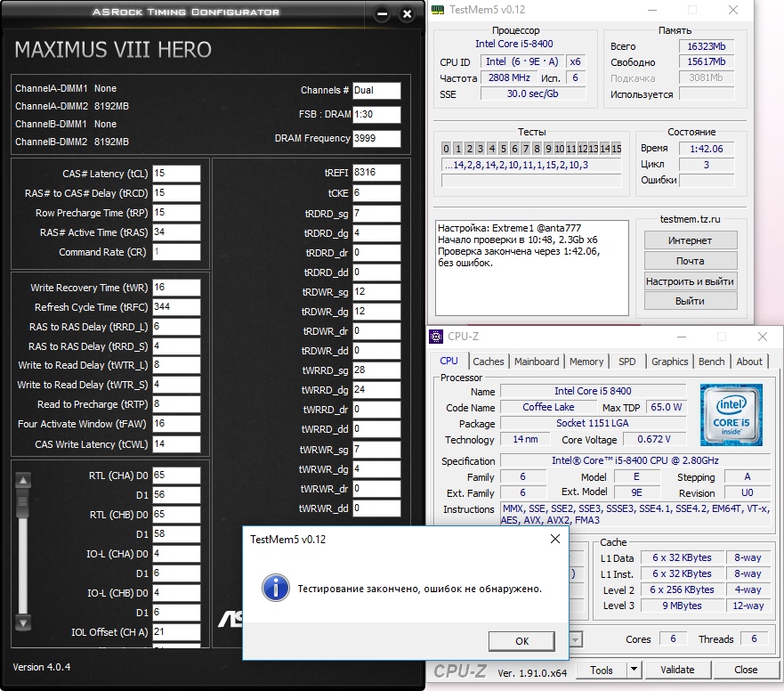Click the Command Rate (CR) field
The width and height of the screenshot is (784, 691).
pyautogui.click(x=176, y=251)
